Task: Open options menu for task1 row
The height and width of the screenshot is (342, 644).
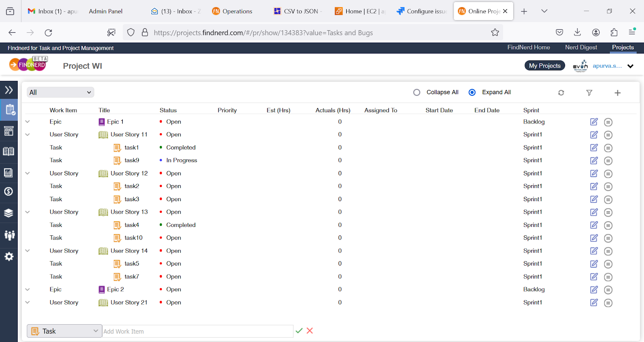Action: 608,148
